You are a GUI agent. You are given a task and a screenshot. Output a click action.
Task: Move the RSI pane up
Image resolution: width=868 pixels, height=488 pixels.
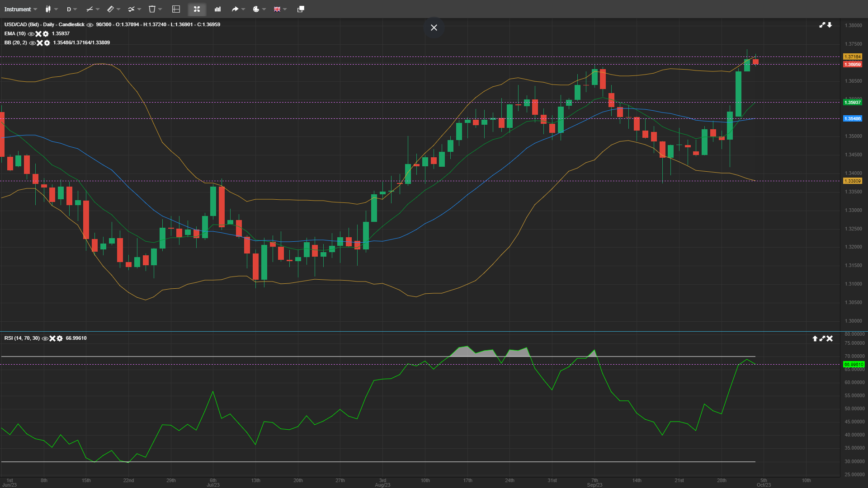click(815, 338)
